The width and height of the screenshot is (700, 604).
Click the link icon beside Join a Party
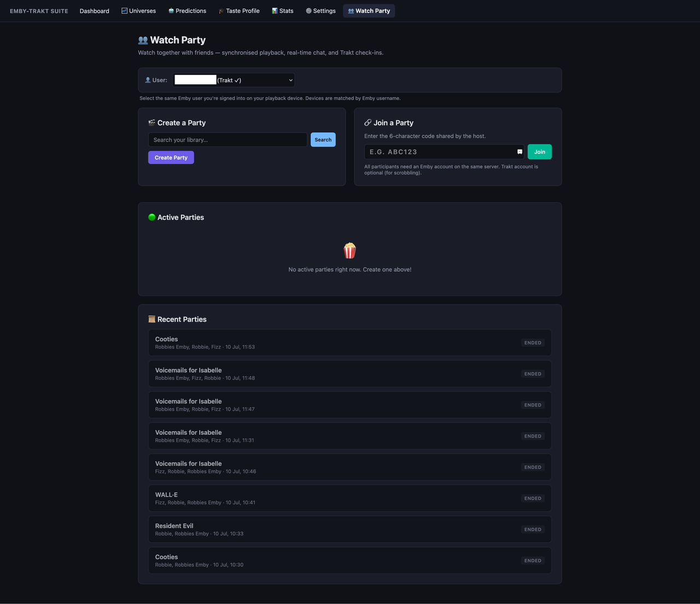pyautogui.click(x=368, y=123)
